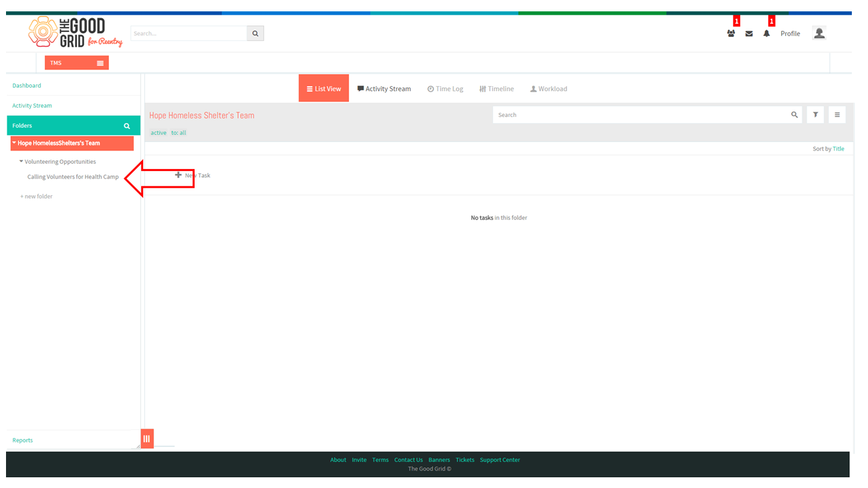Click the to: all filter tag

click(179, 133)
